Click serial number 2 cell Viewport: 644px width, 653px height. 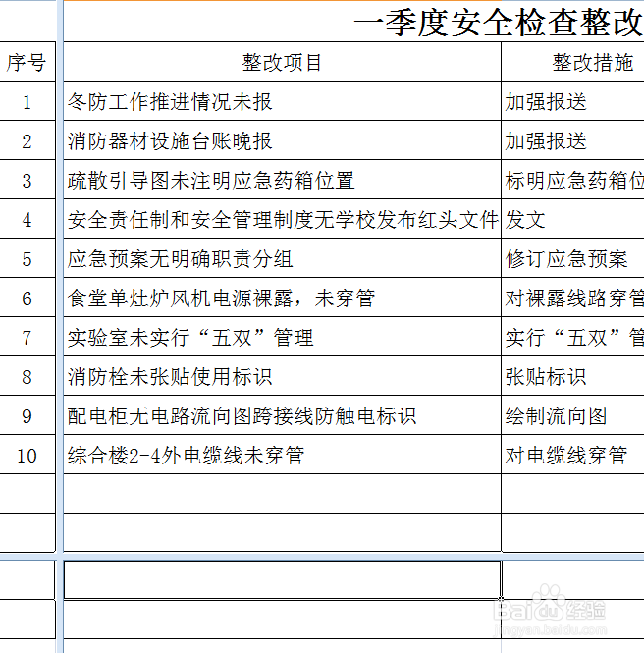pos(27,140)
